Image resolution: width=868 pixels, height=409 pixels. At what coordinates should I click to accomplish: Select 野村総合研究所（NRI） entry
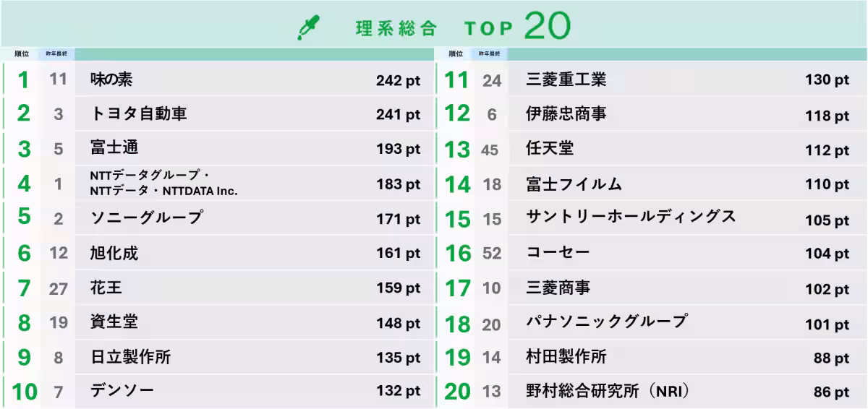click(608, 392)
